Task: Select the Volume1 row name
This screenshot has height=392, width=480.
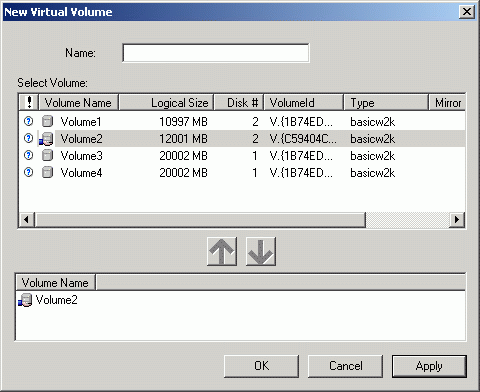Action: (81, 122)
